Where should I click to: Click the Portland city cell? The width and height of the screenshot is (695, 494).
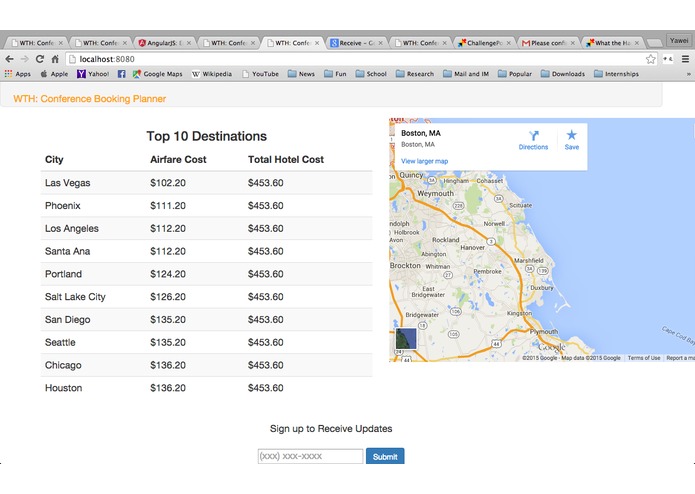63,274
